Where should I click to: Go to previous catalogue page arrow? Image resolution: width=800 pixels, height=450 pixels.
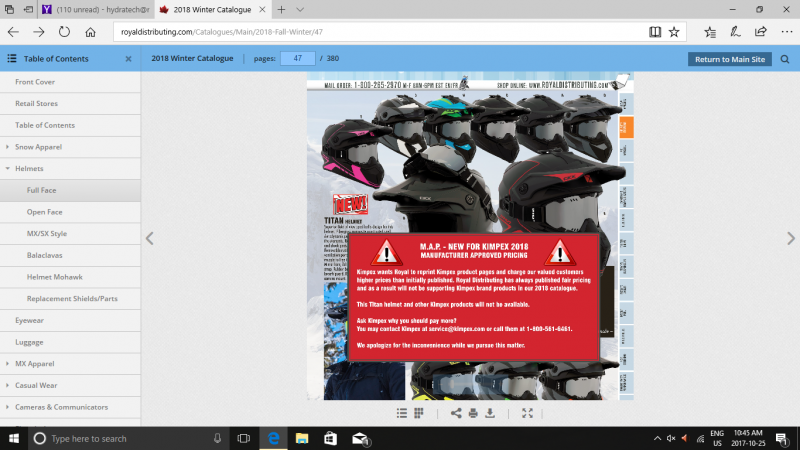[149, 238]
